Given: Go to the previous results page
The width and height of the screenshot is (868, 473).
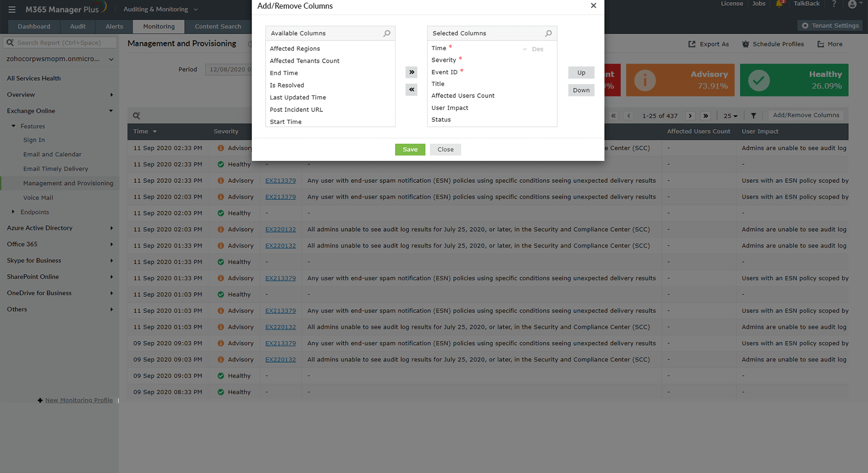Looking at the screenshot, I should (x=629, y=116).
